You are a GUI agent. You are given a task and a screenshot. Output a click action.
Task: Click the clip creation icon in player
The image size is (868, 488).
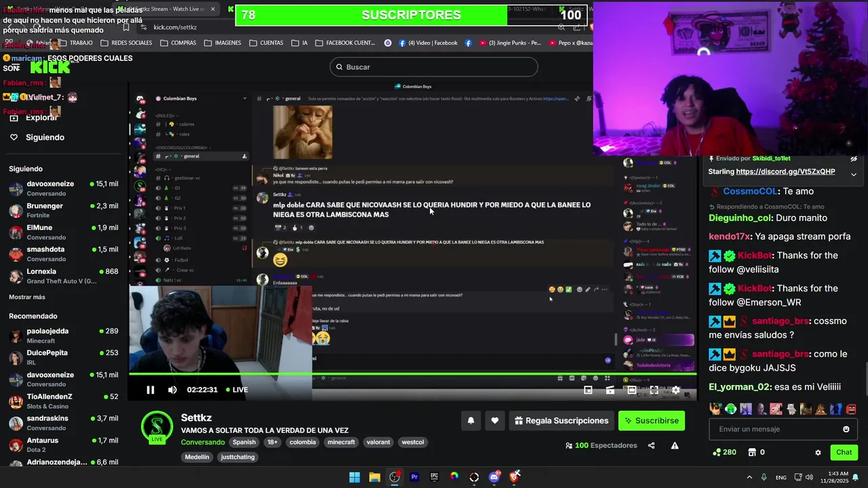pos(610,390)
